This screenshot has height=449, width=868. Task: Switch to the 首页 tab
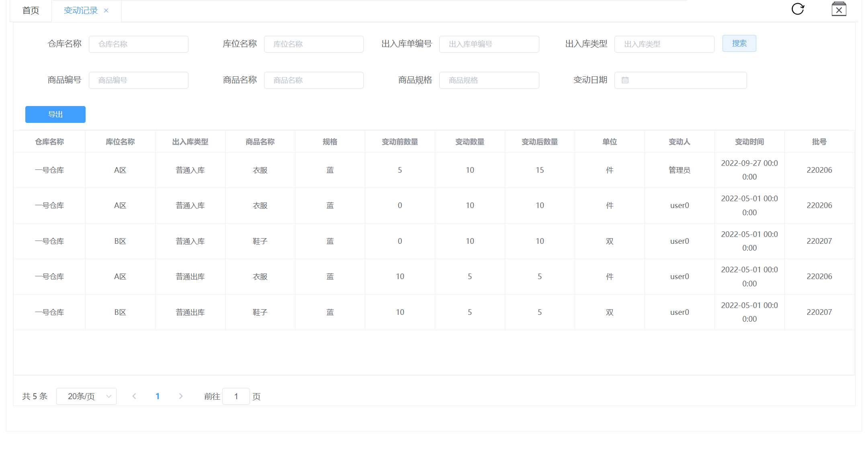pyautogui.click(x=31, y=10)
